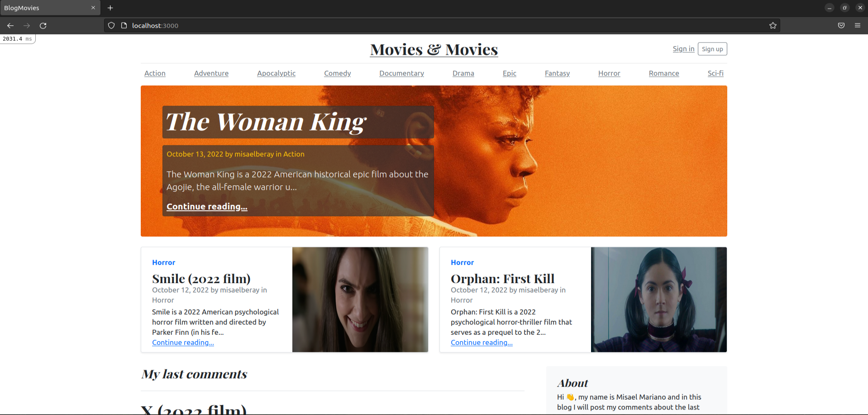This screenshot has height=415, width=868.
Task: Select the Horror genre in navigation
Action: tap(609, 73)
